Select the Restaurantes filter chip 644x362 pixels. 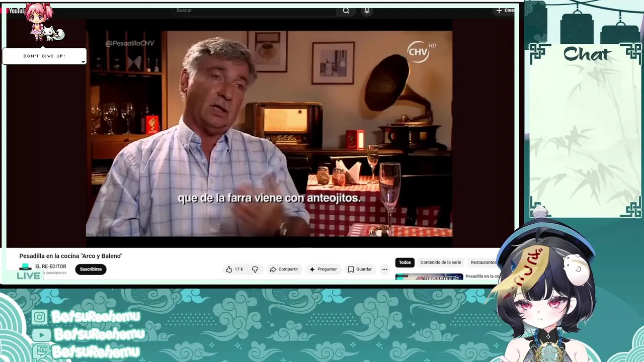click(483, 262)
